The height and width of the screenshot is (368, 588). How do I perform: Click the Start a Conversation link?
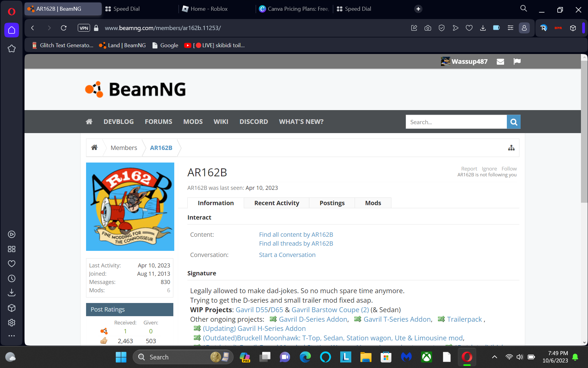click(287, 255)
